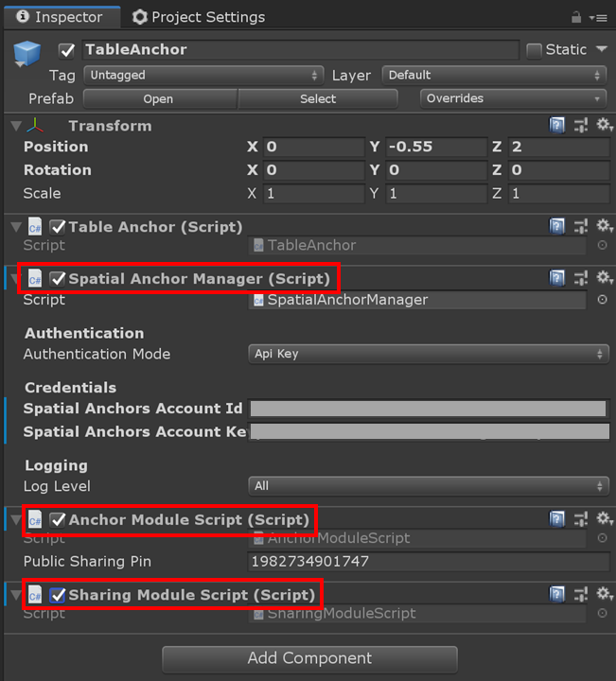Collapse the Transform component foldout

[x=16, y=126]
